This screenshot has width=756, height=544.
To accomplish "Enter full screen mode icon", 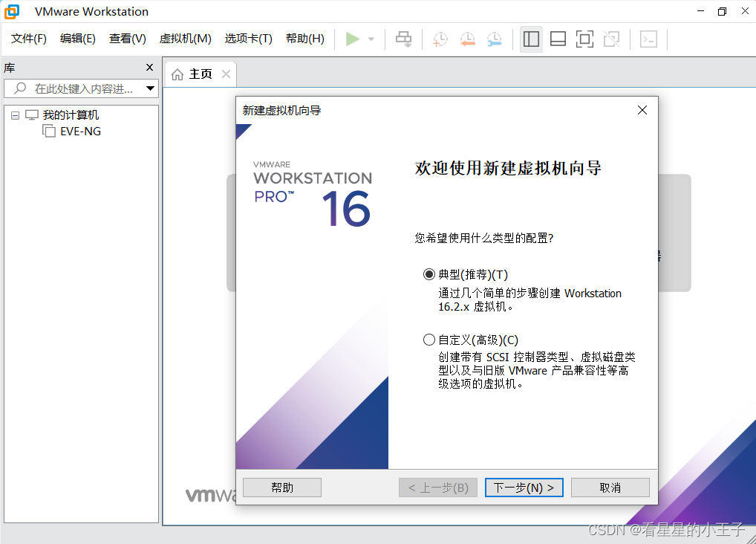I will (x=585, y=39).
